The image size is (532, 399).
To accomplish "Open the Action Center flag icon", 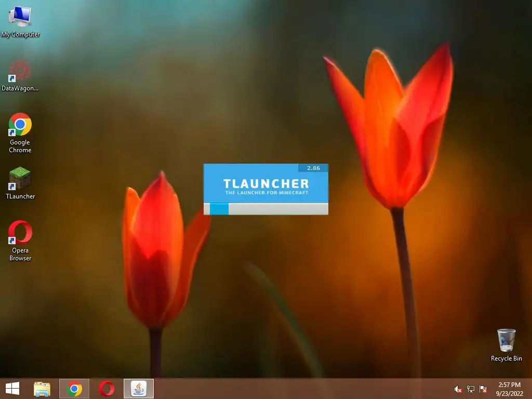I will (483, 389).
